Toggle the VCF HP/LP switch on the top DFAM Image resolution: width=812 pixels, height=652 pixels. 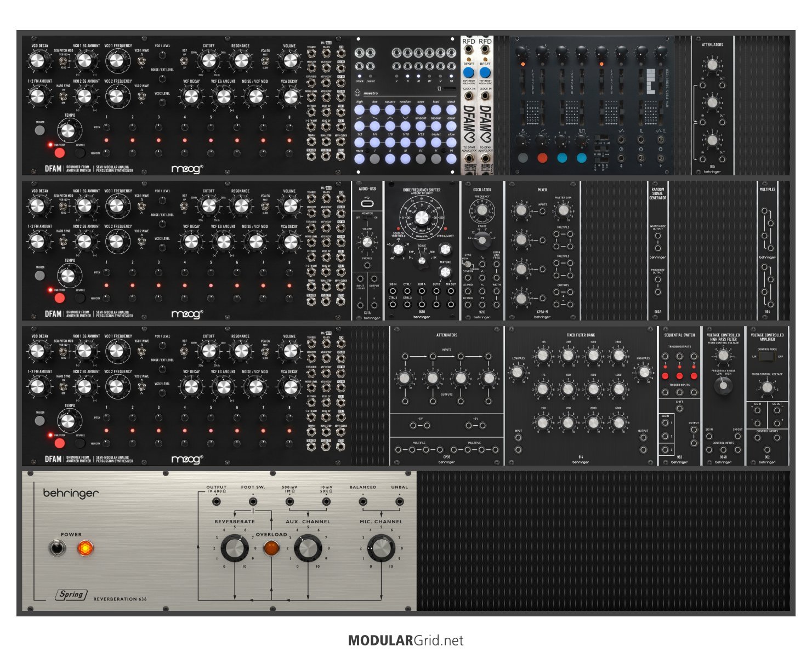(185, 60)
